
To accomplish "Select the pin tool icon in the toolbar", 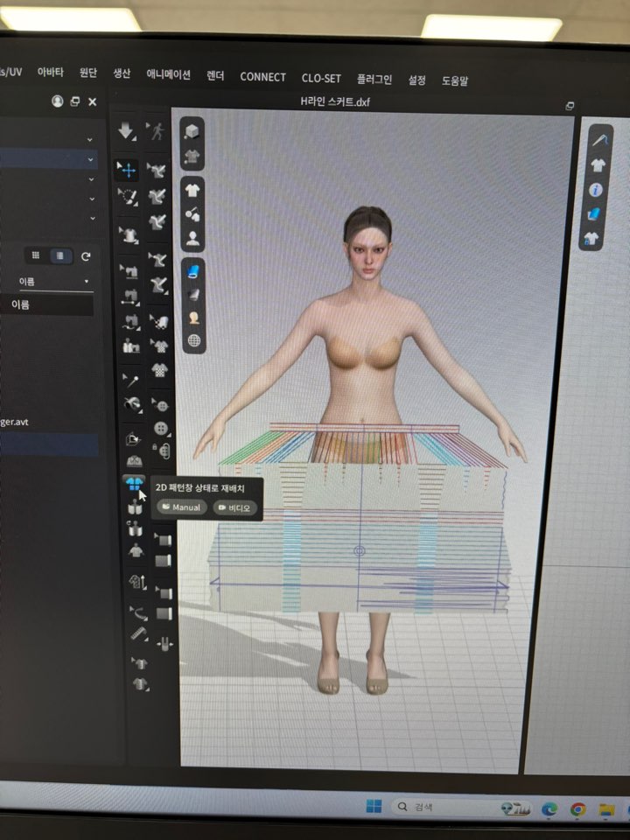I will [131, 380].
